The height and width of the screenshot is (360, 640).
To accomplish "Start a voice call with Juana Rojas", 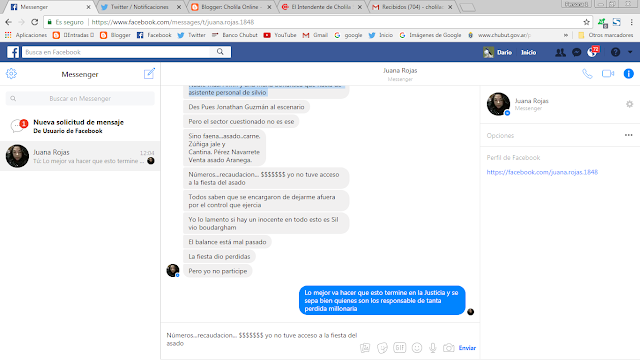I will coord(587,74).
